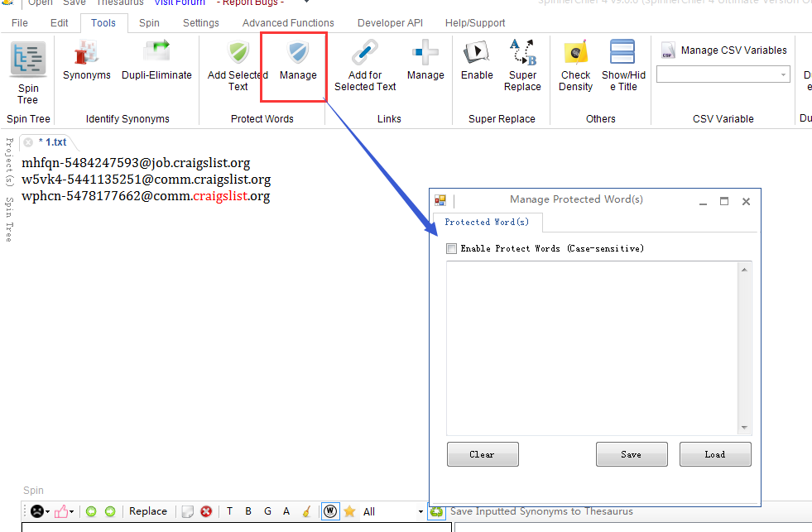This screenshot has width=812, height=532.
Task: Click inside the protected words text area
Action: [591, 347]
